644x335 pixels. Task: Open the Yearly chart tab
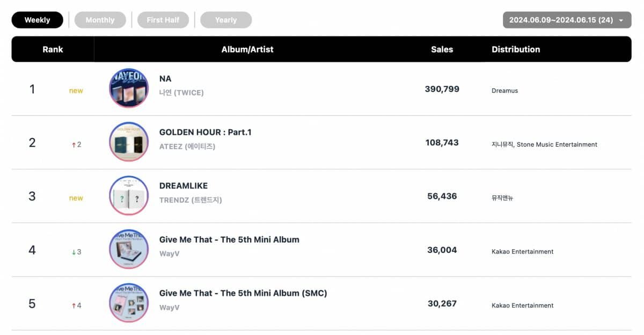pyautogui.click(x=225, y=20)
